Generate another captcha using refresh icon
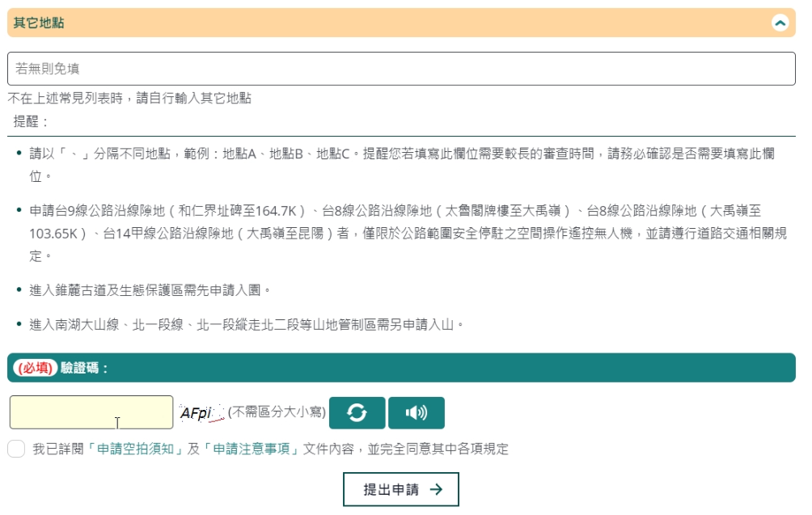Screen dimensions: 812x515 tap(357, 412)
